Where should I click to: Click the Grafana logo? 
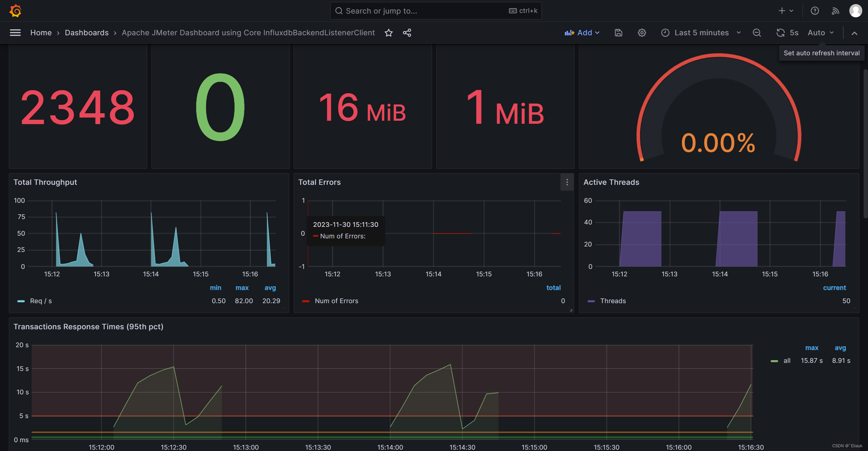point(15,11)
